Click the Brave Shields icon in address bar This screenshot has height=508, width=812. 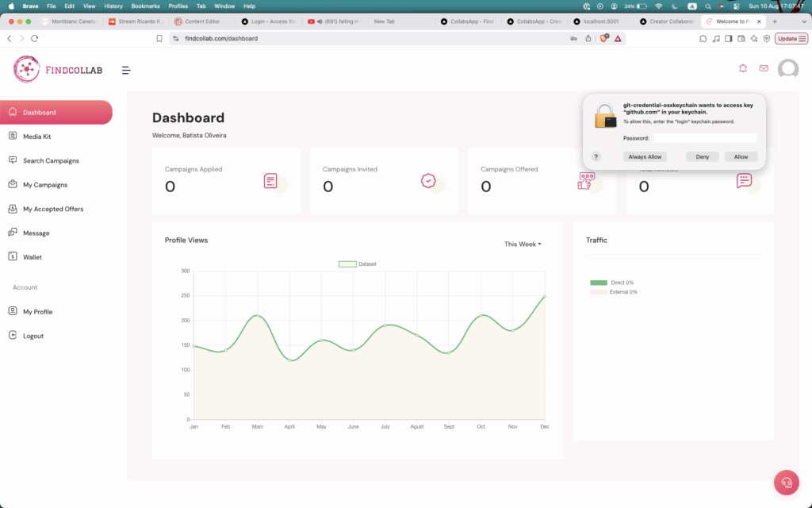click(603, 38)
